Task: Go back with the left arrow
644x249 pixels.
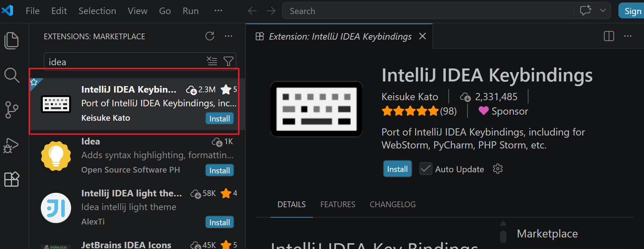Action: click(x=252, y=11)
